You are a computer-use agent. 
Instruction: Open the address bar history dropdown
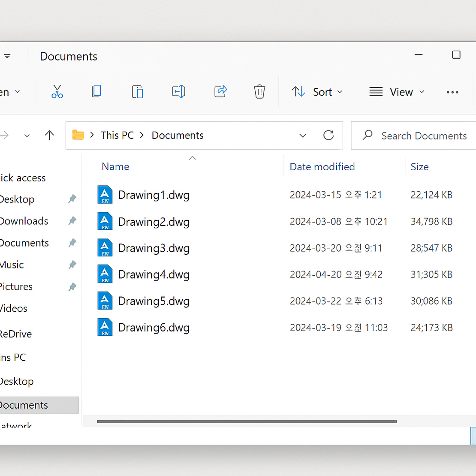303,136
